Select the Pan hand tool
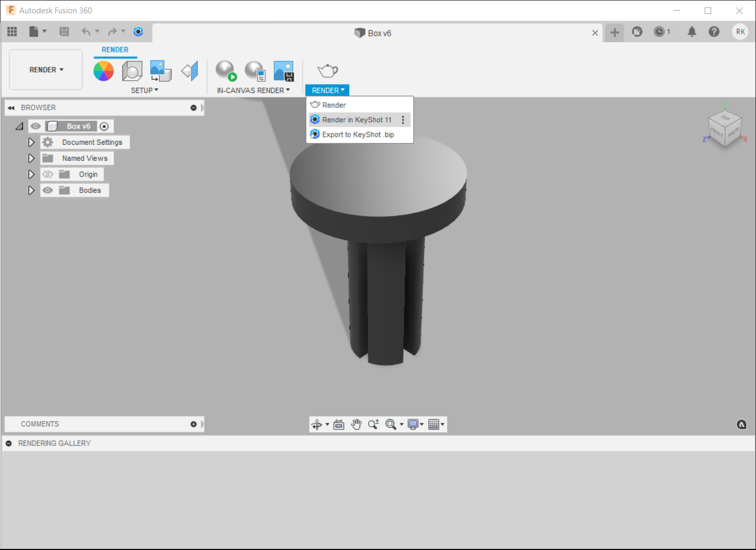 click(x=356, y=424)
